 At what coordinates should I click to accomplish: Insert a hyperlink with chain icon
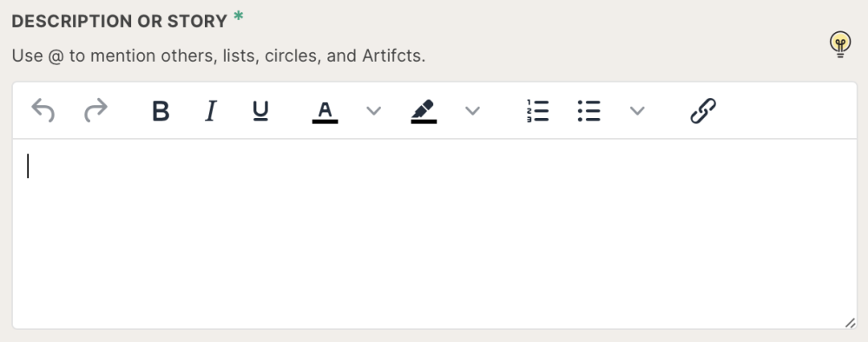tap(703, 111)
